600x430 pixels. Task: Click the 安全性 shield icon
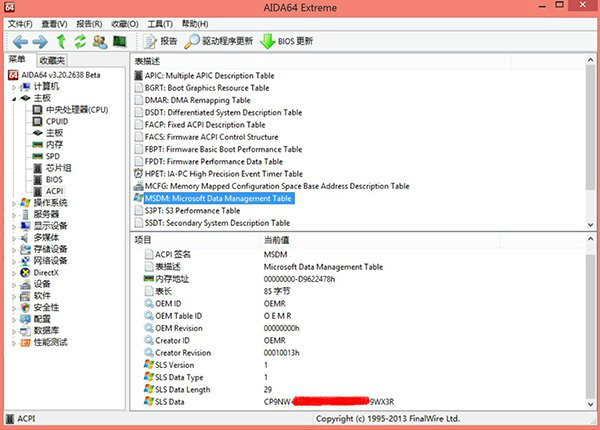coord(25,308)
